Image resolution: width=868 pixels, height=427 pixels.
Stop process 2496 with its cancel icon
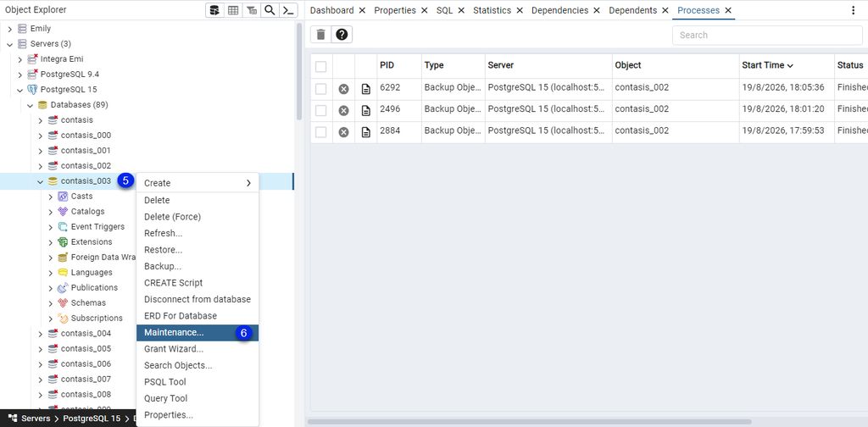coord(344,111)
